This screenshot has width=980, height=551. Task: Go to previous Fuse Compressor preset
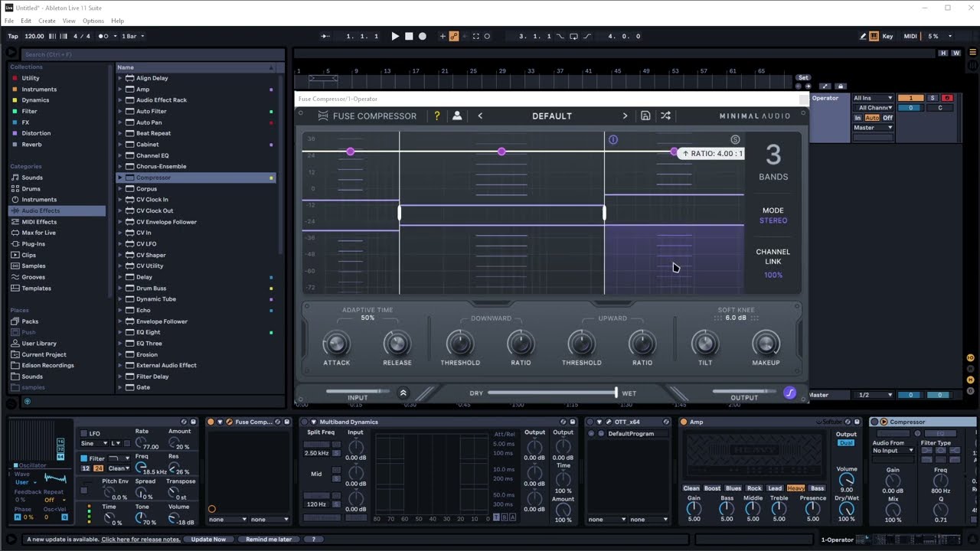[480, 116]
